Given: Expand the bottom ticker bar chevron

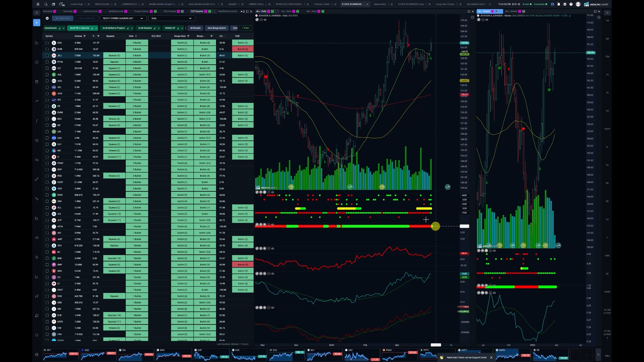Looking at the screenshot, I should [x=598, y=355].
